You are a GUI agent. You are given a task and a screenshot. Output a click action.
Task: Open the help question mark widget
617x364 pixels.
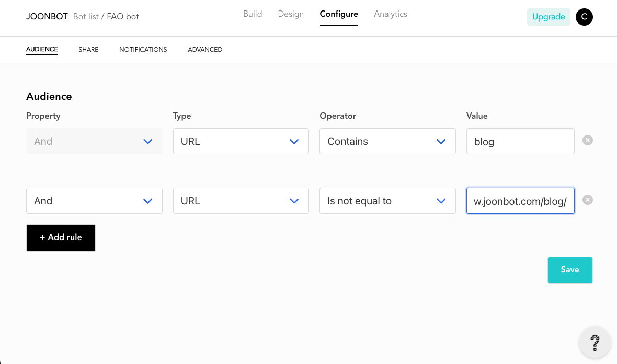point(595,343)
